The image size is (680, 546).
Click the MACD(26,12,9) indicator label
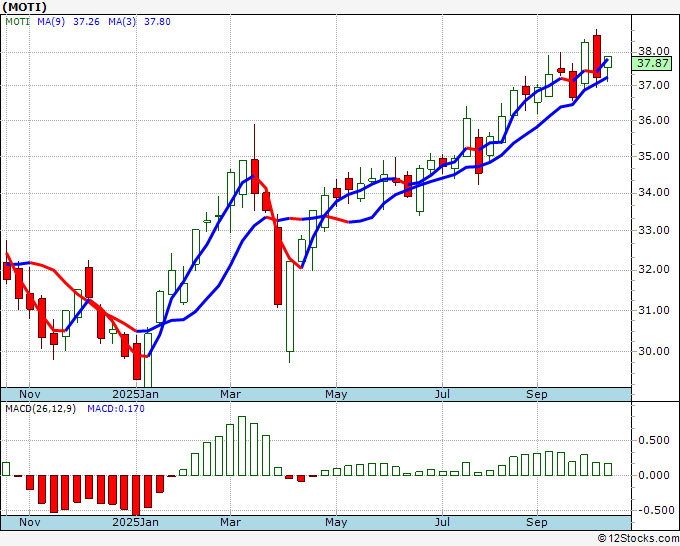(40, 409)
